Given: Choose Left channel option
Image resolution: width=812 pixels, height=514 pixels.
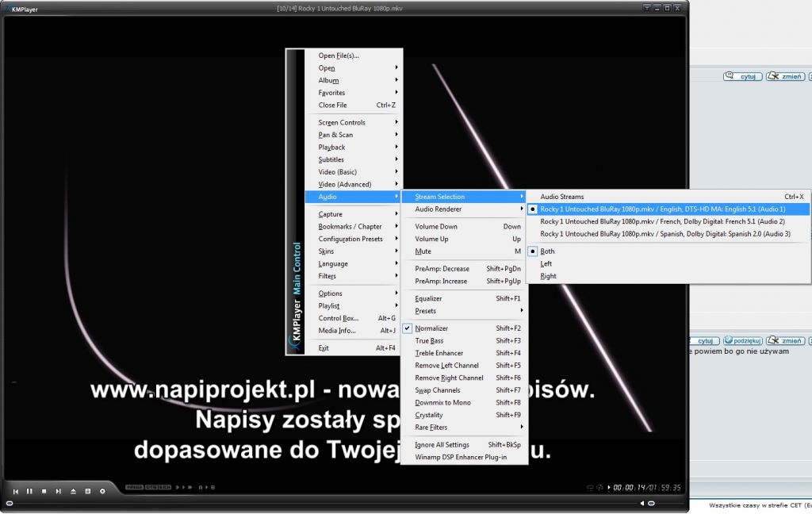Looking at the screenshot, I should (x=668, y=263).
